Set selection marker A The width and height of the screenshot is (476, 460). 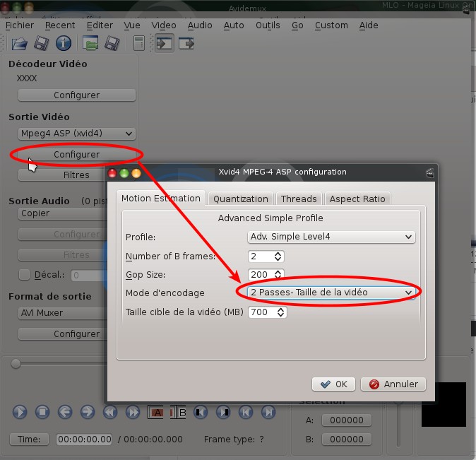[155, 412]
